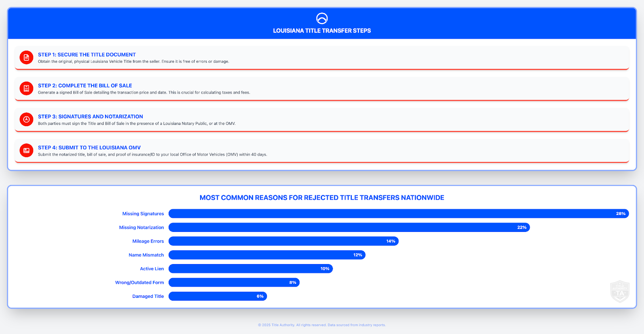Viewport: 644px width, 334px height.
Task: Click 'STEP 4: SUBMIT TO THE LOUISIANA OMV' heading
Action: click(89, 148)
